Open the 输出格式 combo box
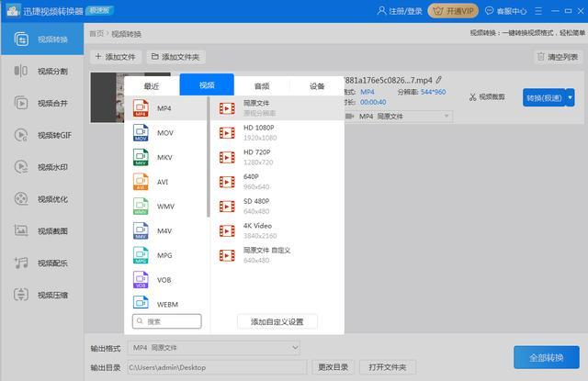Image resolution: width=588 pixels, height=381 pixels. (214, 348)
